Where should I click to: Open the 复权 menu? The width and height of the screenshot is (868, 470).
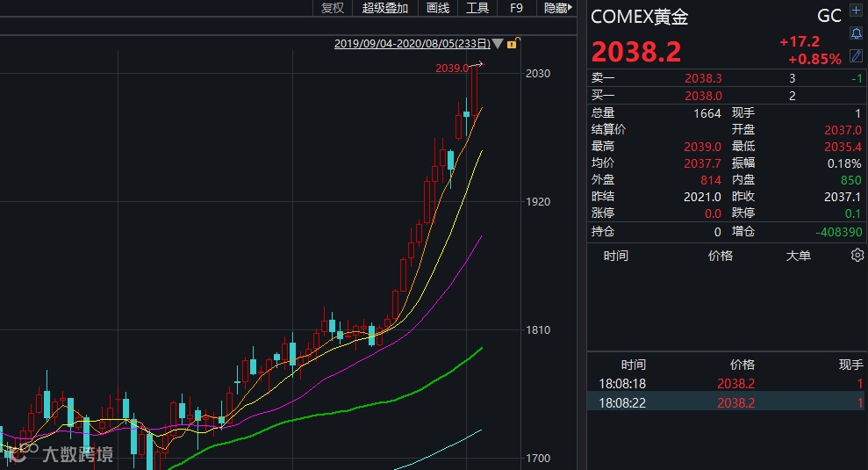pos(332,8)
